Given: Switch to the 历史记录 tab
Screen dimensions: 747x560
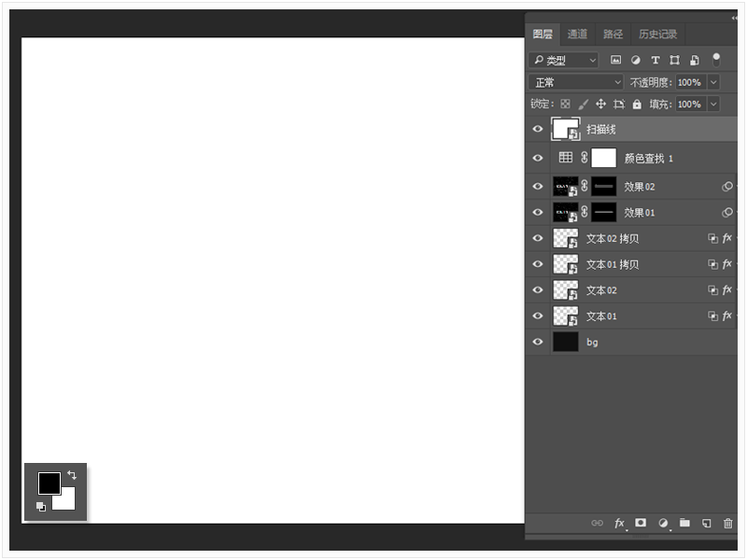Looking at the screenshot, I should pyautogui.click(x=658, y=34).
